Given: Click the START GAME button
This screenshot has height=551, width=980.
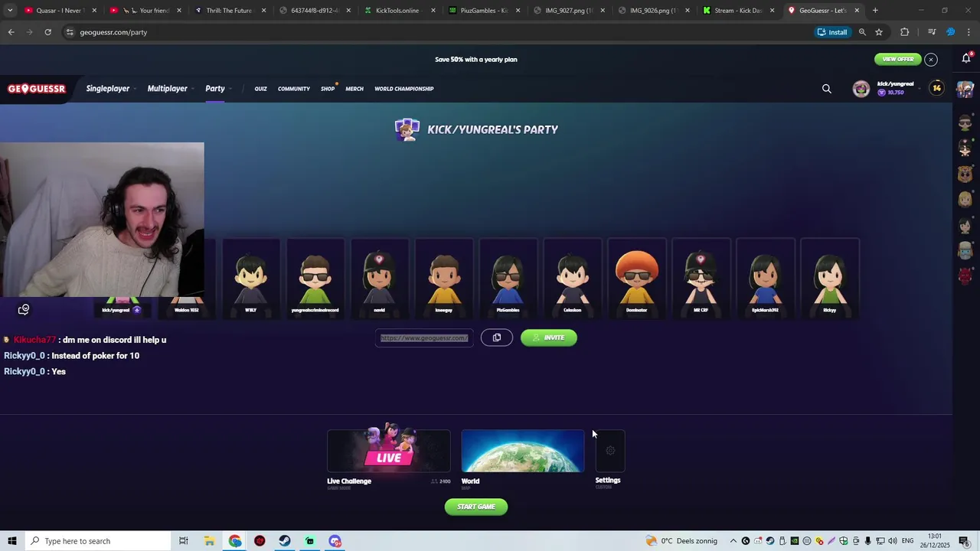Looking at the screenshot, I should point(476,507).
